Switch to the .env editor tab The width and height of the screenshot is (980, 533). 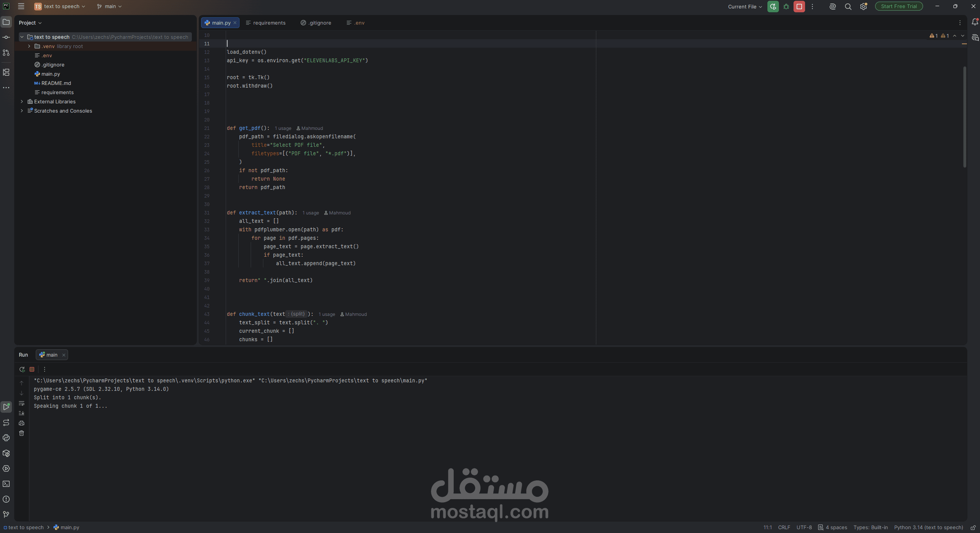click(x=356, y=23)
